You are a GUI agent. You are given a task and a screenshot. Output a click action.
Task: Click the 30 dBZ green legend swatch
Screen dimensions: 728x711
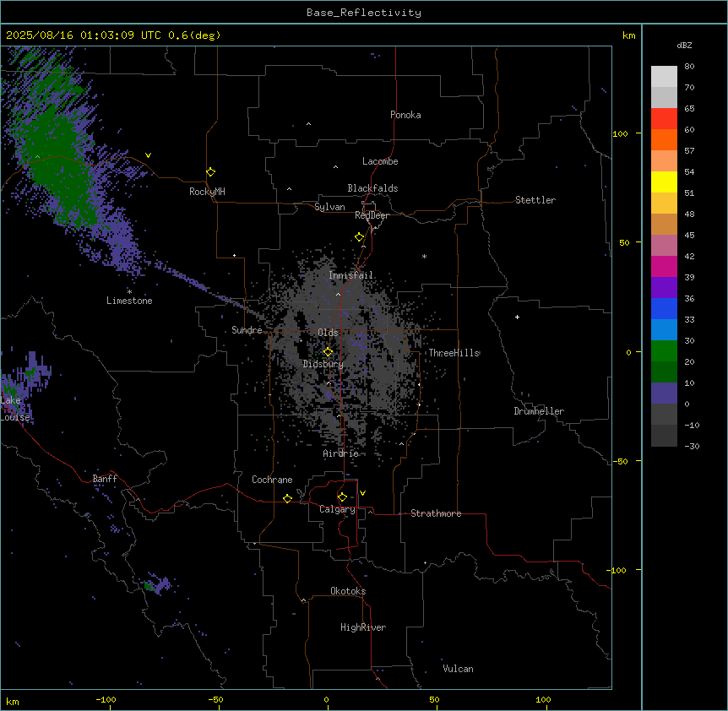pos(664,351)
